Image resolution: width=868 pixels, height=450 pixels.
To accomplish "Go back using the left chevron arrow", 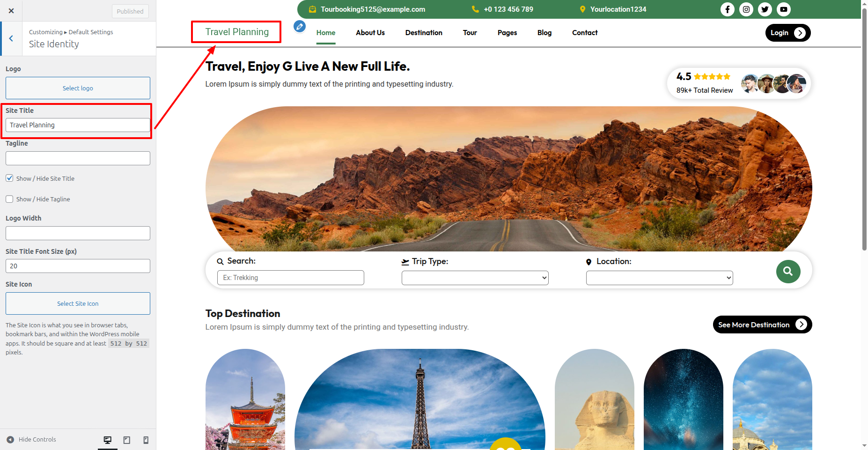I will click(11, 39).
